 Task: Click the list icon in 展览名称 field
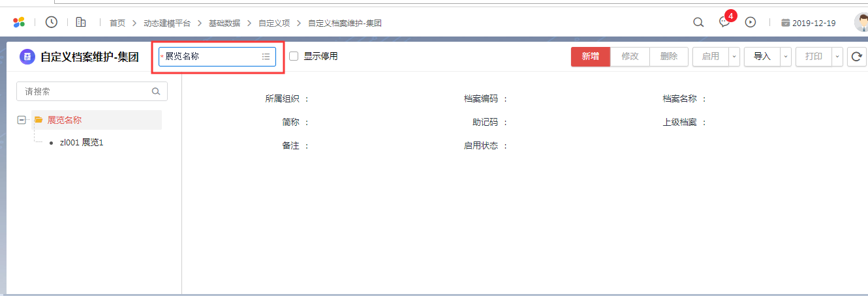[x=266, y=57]
